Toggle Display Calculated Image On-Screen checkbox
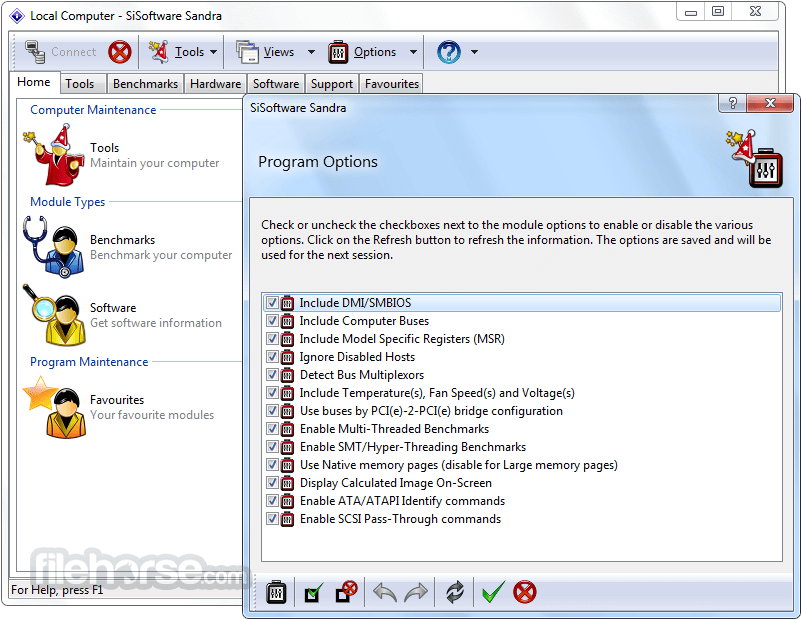 pyautogui.click(x=272, y=482)
